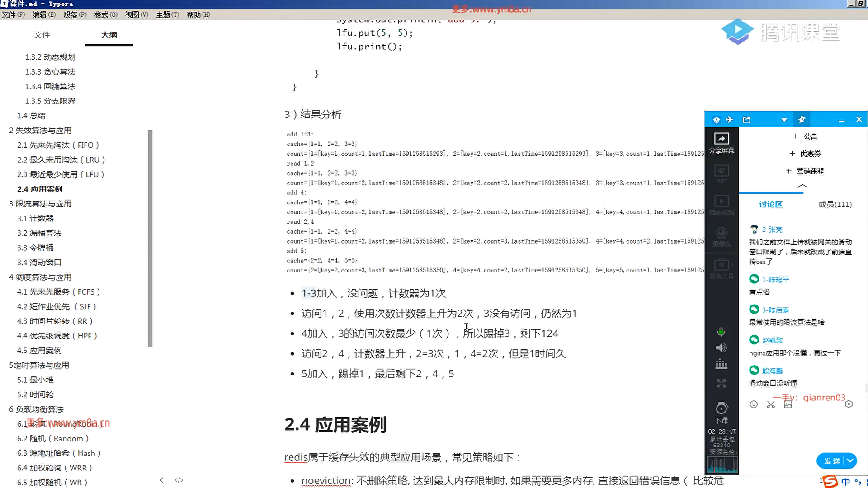The width and height of the screenshot is (868, 488).
Task: Go to outline item 3.4 滑动窗口
Action: pyautogui.click(x=39, y=262)
